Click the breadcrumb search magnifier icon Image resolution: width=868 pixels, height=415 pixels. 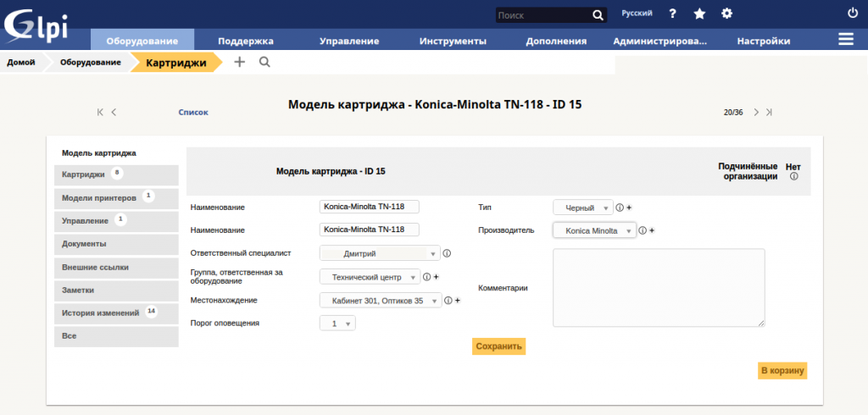[x=264, y=62]
